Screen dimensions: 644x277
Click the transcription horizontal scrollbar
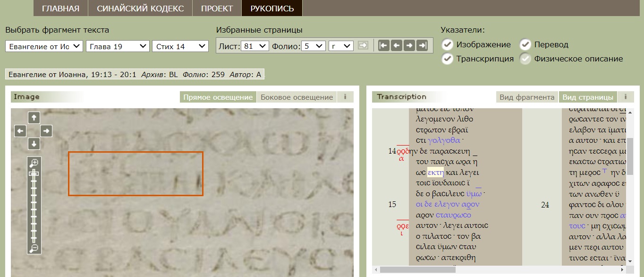coord(417,269)
